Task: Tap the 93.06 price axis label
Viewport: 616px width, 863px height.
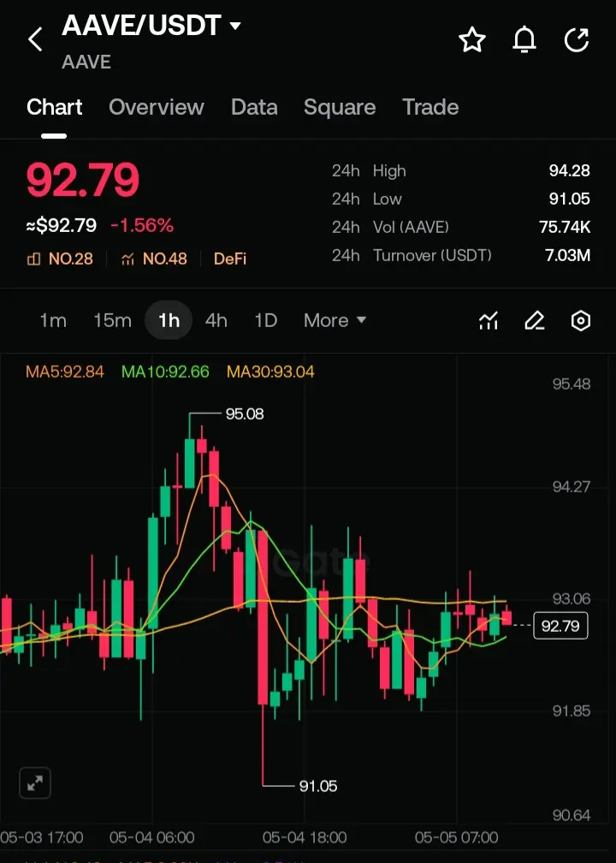Action: pos(572,598)
